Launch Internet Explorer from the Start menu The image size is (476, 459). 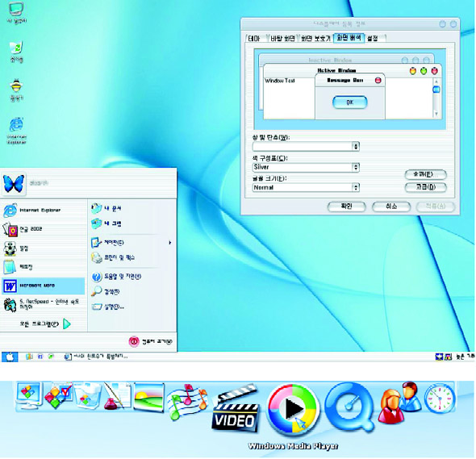click(x=43, y=211)
